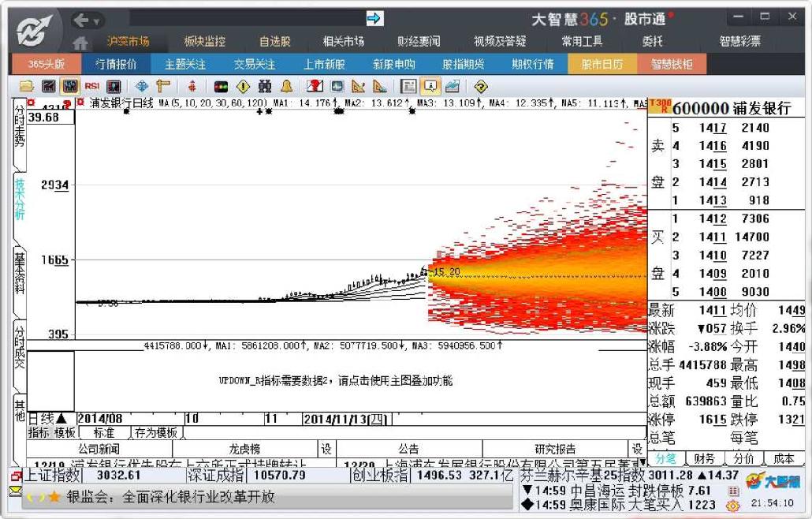The height and width of the screenshot is (519, 812).
Task: Switch to the 行情报价 tab
Action: tap(116, 64)
